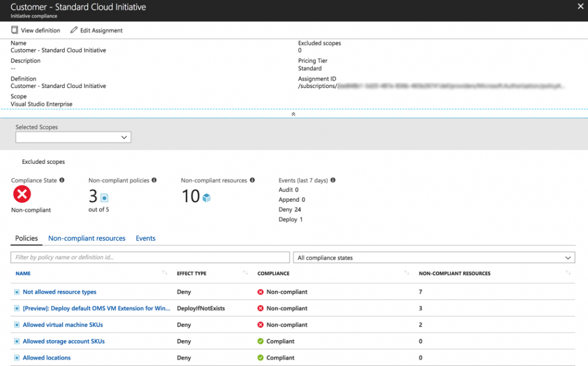The image size is (588, 366).
Task: Switch to the Events tab
Action: coord(145,238)
